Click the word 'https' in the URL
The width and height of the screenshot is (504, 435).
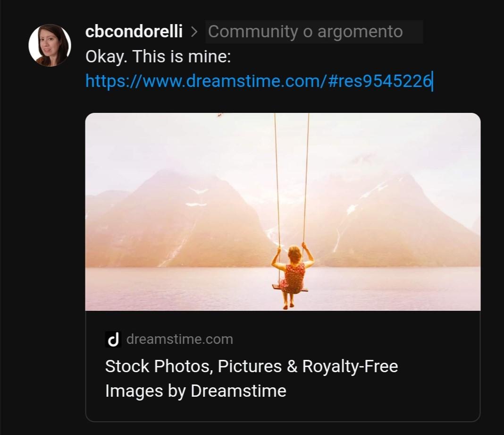[106, 80]
